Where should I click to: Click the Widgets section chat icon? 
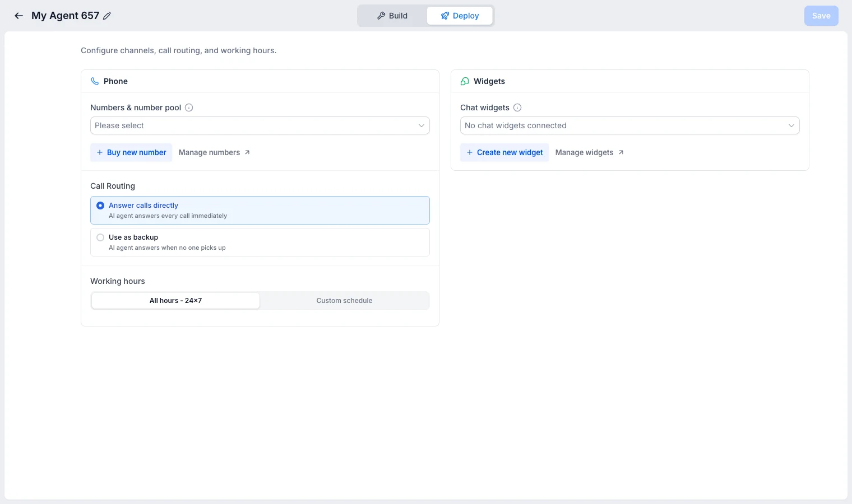click(465, 81)
